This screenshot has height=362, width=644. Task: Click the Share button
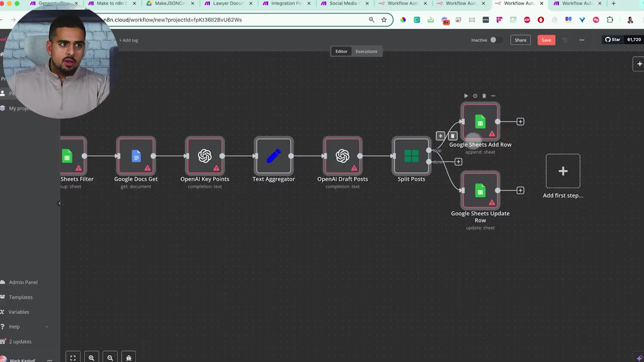pos(520,40)
